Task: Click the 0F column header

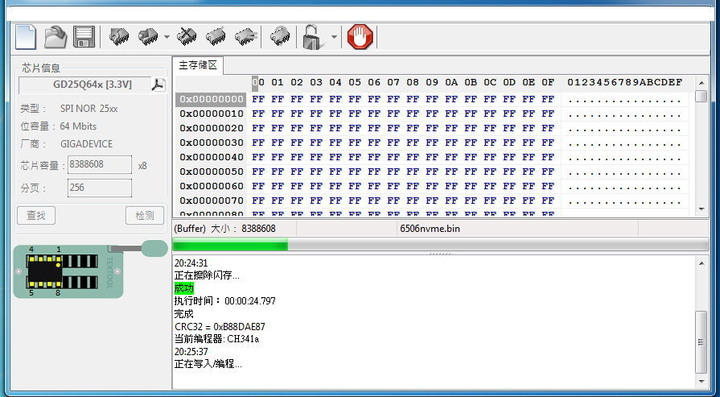Action: pyautogui.click(x=548, y=83)
